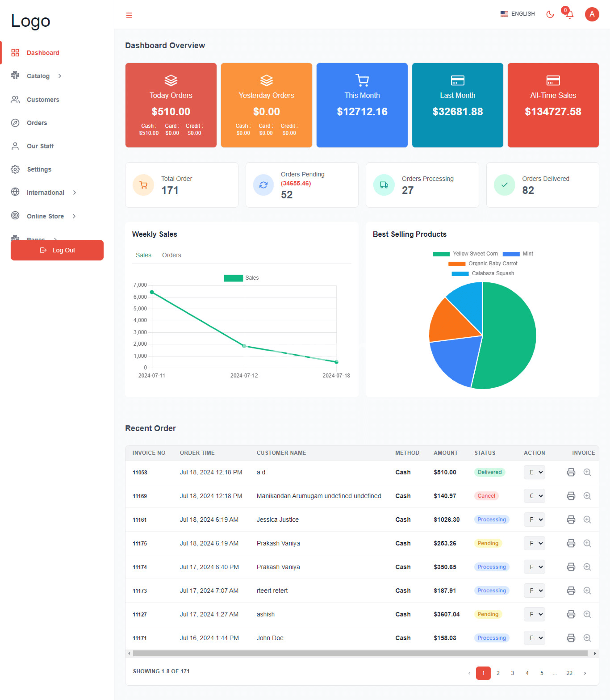The height and width of the screenshot is (700, 610).
Task: Print invoice for Jessica Justice order
Action: pyautogui.click(x=571, y=520)
